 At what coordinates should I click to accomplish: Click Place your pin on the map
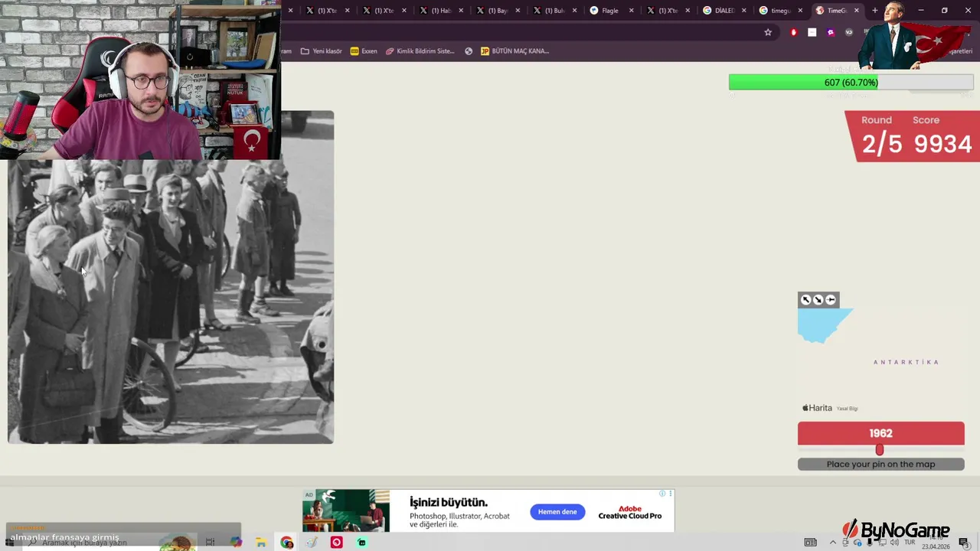880,464
